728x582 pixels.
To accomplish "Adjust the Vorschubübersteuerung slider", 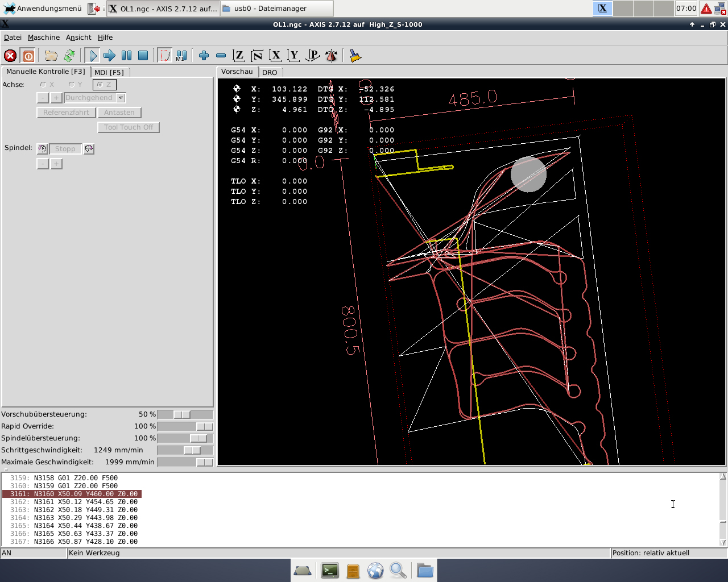I will 185,414.
